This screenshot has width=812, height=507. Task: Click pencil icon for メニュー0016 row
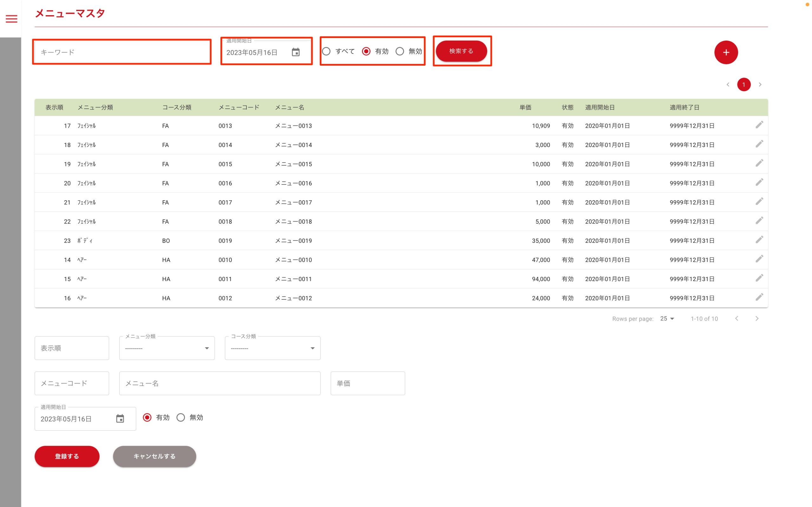click(759, 183)
